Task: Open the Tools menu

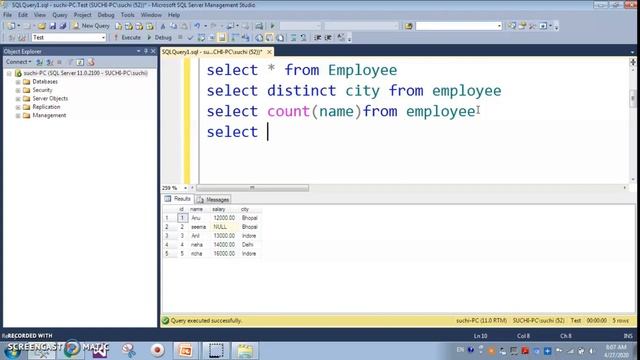Action: tap(127, 15)
